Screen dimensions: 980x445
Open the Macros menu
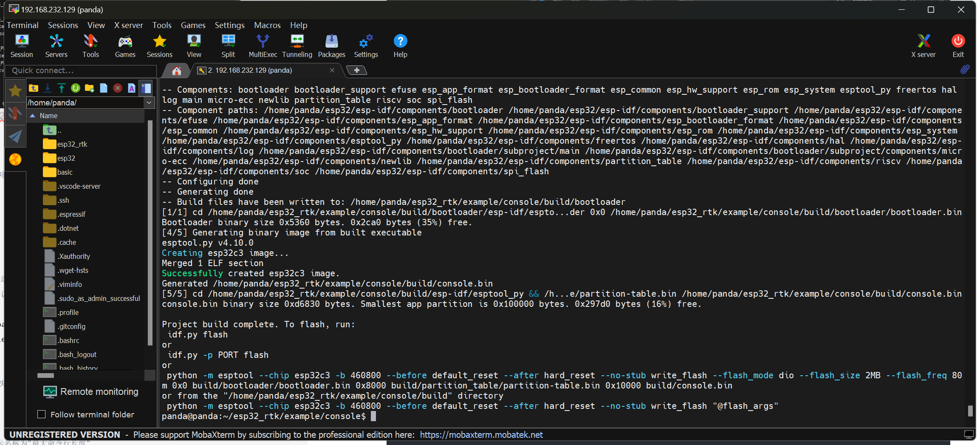pyautogui.click(x=267, y=25)
